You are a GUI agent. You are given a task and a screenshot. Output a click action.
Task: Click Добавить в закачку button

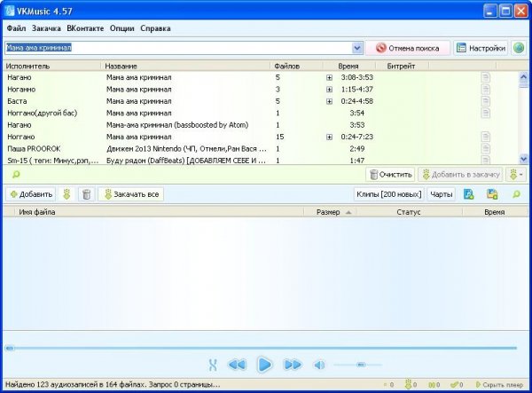click(x=460, y=175)
